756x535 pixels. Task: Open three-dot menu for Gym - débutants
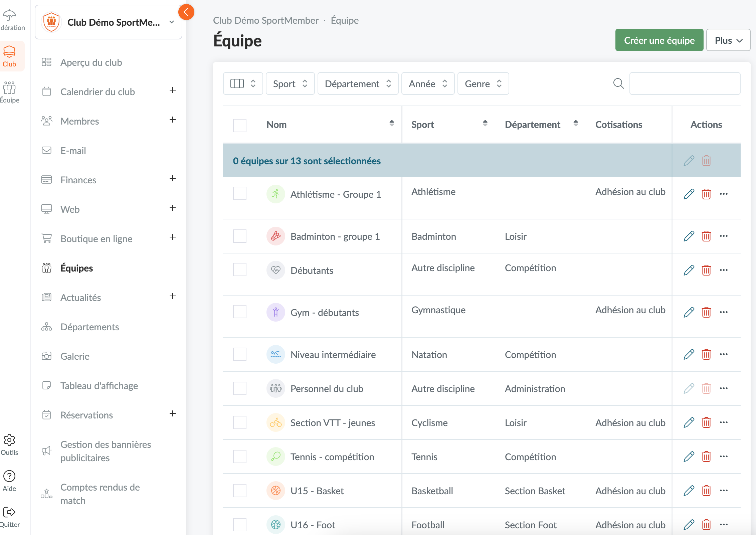724,312
